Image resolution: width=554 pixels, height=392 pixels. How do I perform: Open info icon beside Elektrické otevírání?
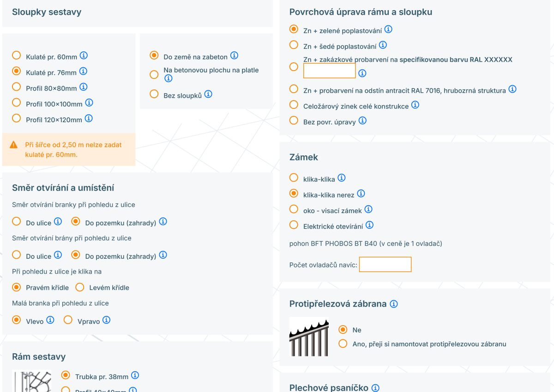click(369, 225)
